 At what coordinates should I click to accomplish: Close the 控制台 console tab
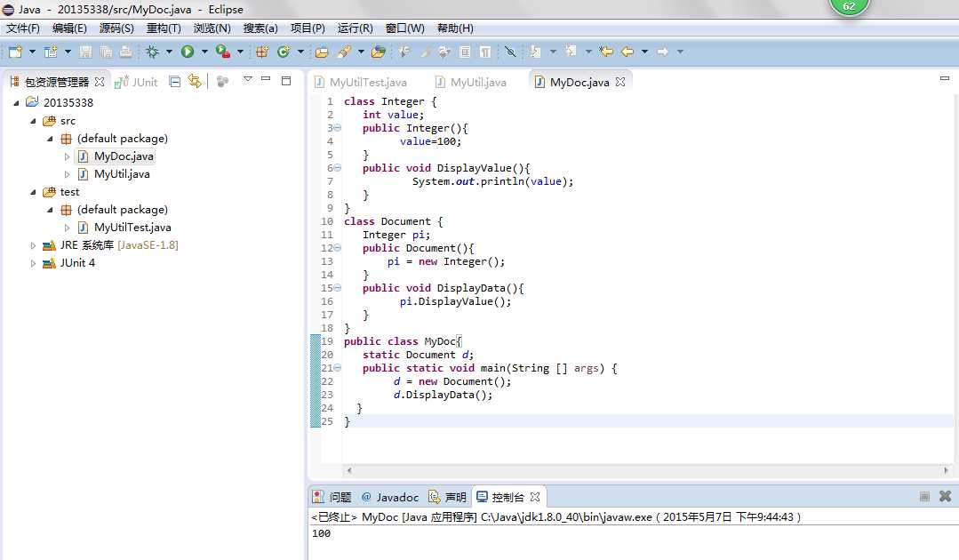(535, 497)
